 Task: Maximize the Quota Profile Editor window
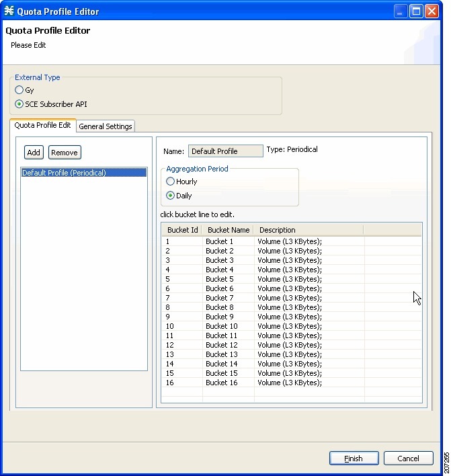(416, 11)
